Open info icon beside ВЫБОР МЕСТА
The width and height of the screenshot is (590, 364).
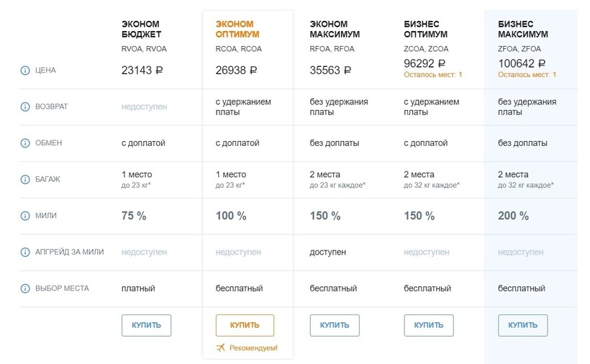(25, 288)
